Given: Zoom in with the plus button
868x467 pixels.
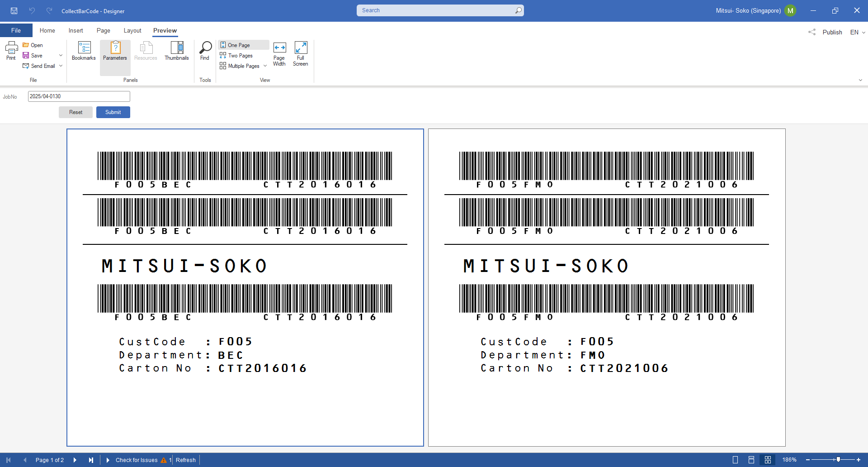Looking at the screenshot, I should pos(859,460).
